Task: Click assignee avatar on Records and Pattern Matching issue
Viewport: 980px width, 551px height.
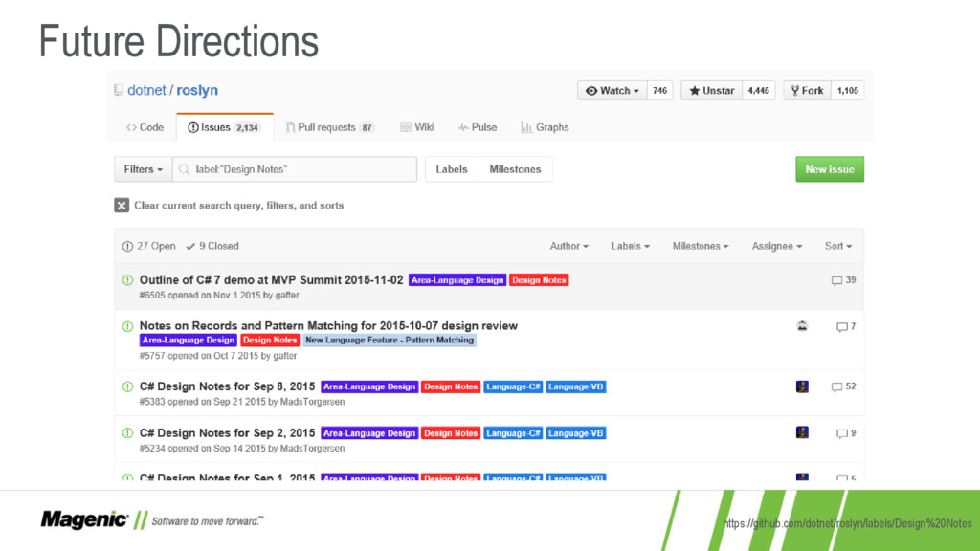Action: 803,325
